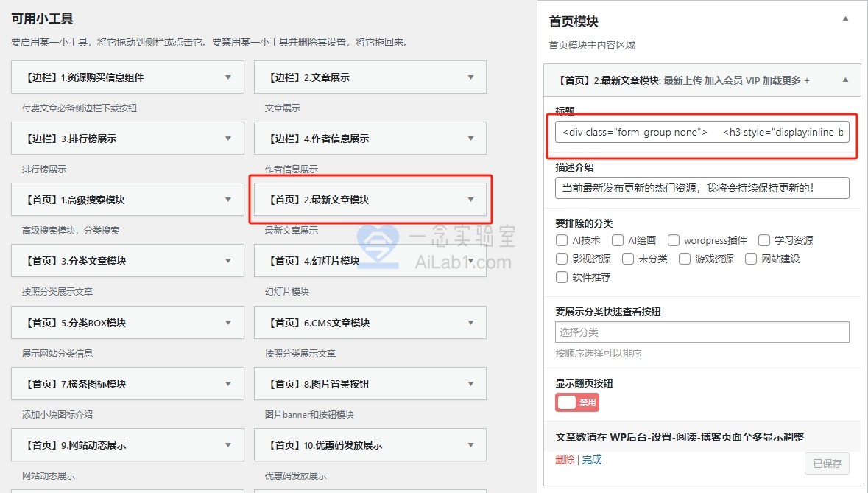Expand the 【边栏】1.资源购买信息组件 widget arrow
Screen dimensions: 868x493
[227, 77]
